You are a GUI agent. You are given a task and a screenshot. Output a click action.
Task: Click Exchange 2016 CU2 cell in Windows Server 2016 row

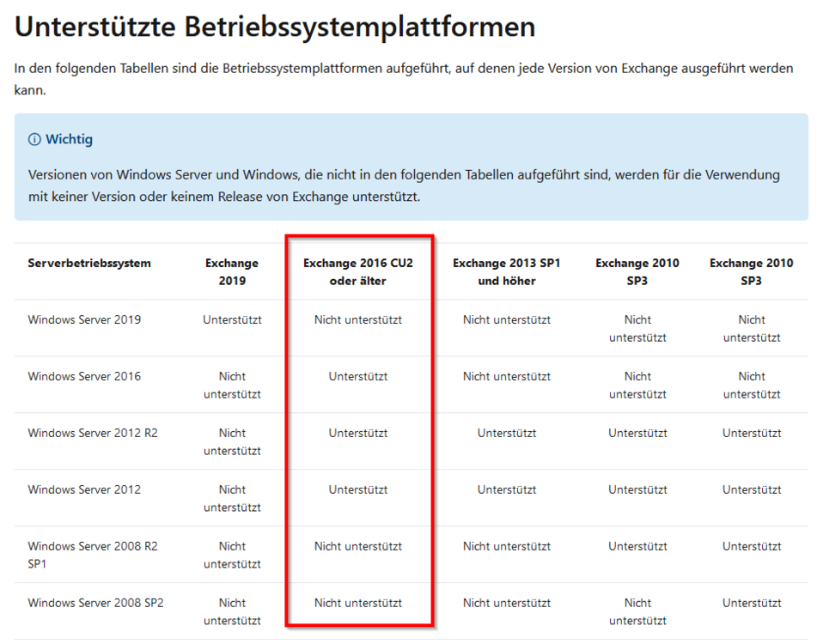[357, 376]
